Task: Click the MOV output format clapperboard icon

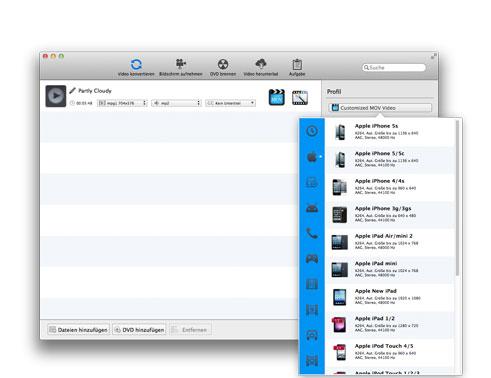Action: coord(277,97)
